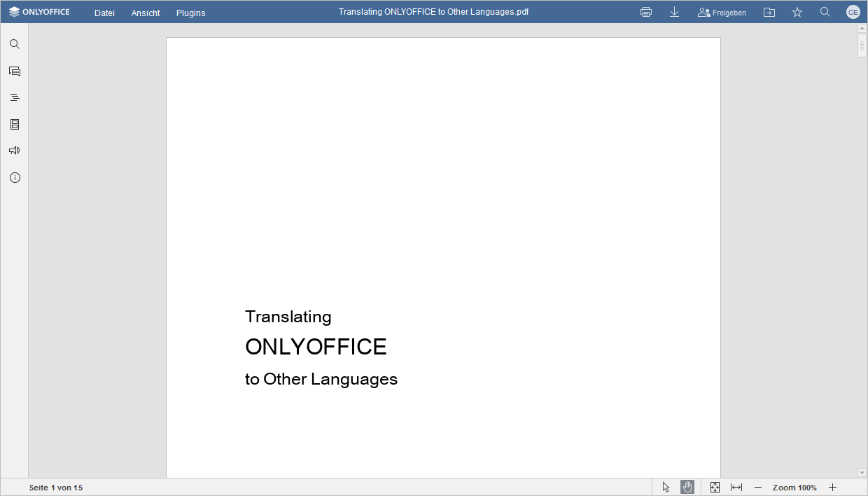This screenshot has height=496, width=868.
Task: Share the document via Freigeben
Action: pos(722,12)
